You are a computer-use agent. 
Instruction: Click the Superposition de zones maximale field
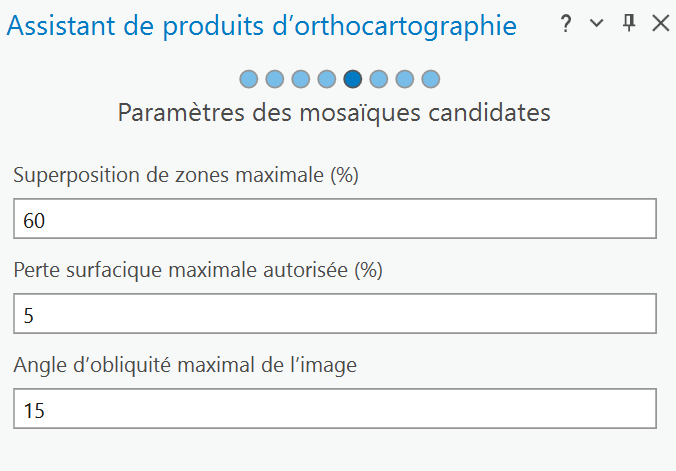[335, 219]
